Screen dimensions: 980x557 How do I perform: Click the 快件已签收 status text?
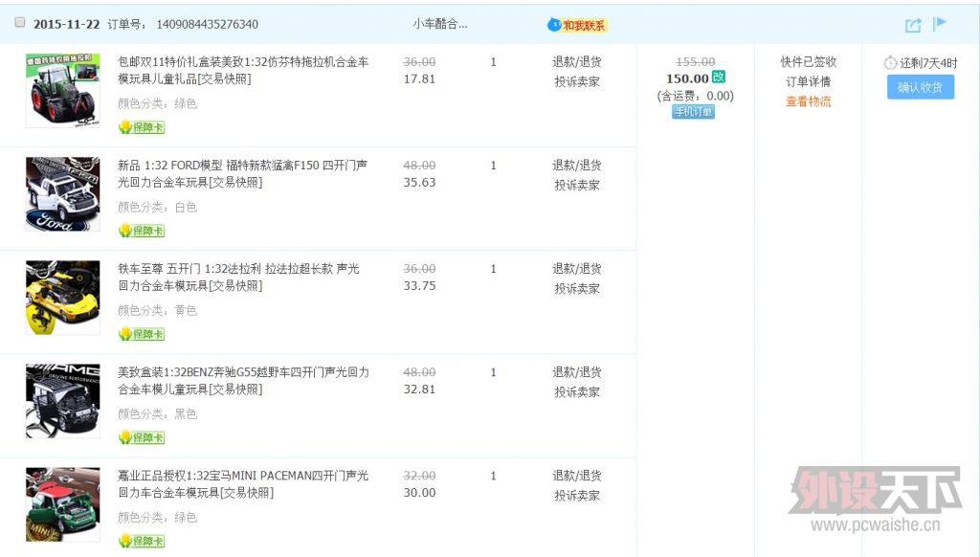point(808,62)
